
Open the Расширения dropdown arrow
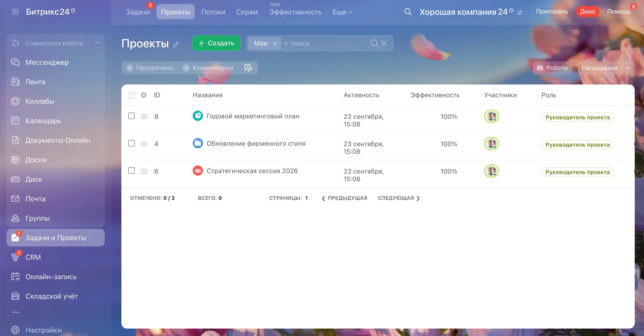pyautogui.click(x=628, y=68)
